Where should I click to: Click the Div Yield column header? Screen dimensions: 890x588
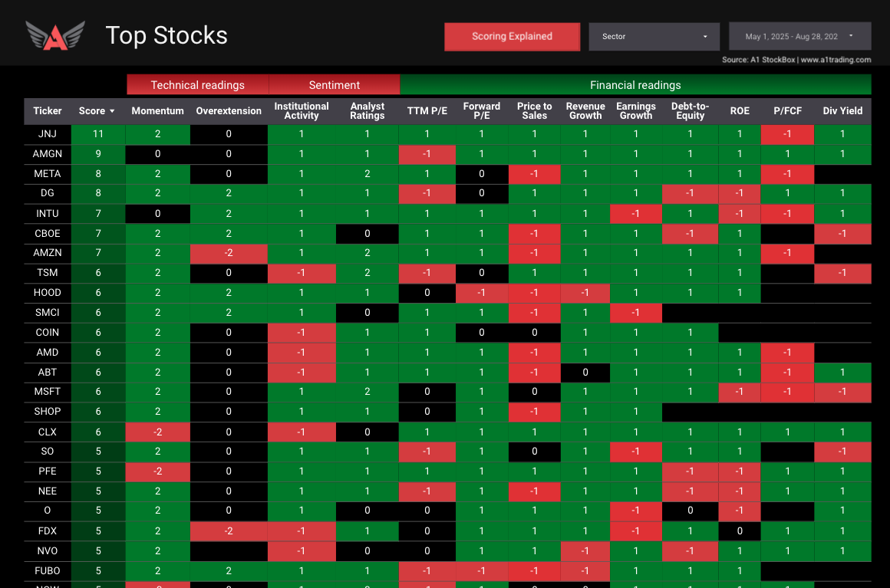842,110
